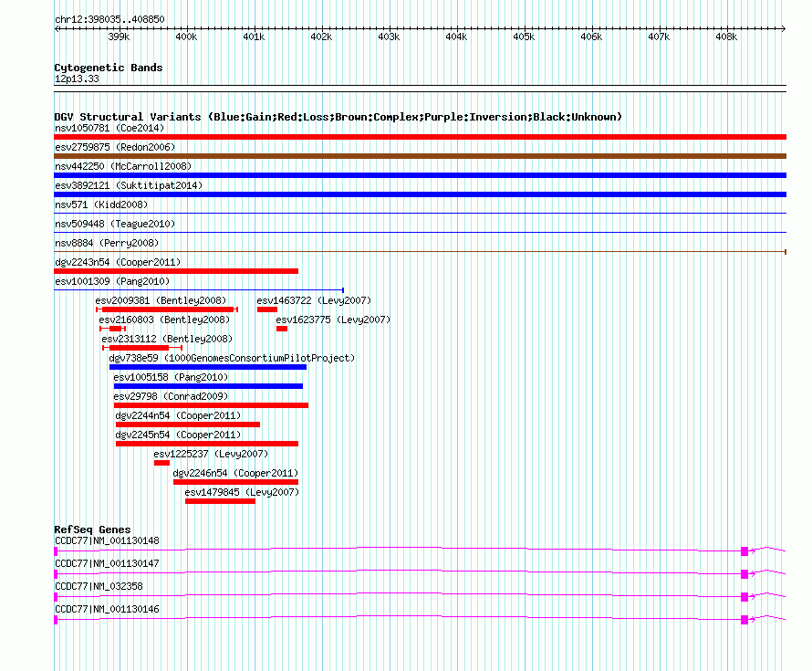Open esv1479845 (Levy2007) label
Screen dimensions: 812x671
pos(242,492)
